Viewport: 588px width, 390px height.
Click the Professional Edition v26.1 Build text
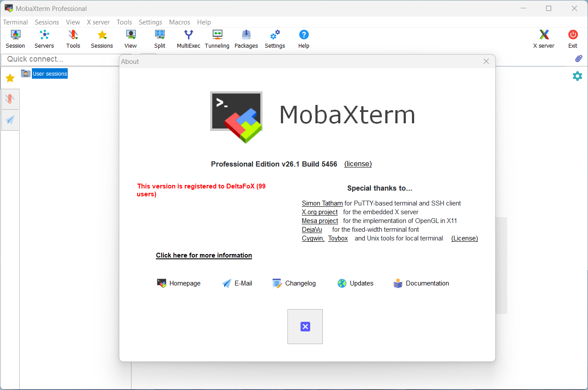point(274,164)
